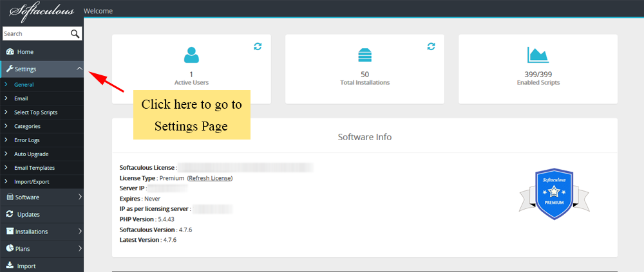Click the Expires Never text

[x=140, y=199]
